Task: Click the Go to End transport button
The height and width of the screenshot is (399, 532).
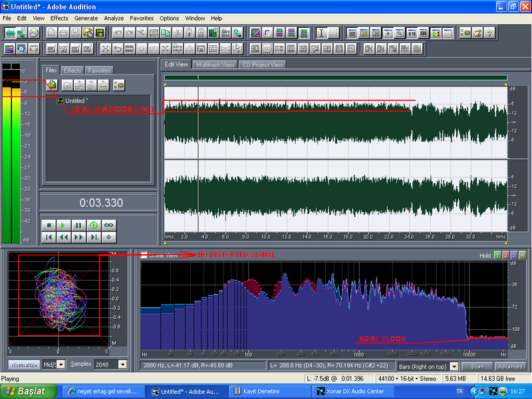Action: (94, 237)
